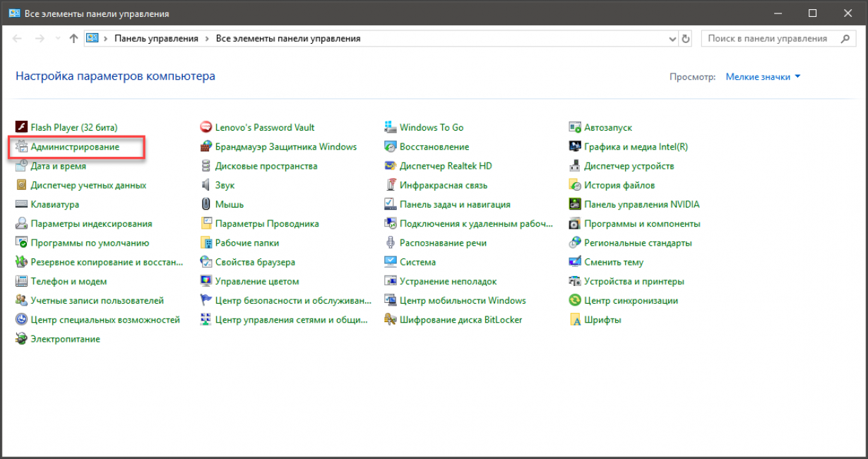Open the Брандмауэр Защитника Windows icon
The image size is (868, 459).
(206, 147)
